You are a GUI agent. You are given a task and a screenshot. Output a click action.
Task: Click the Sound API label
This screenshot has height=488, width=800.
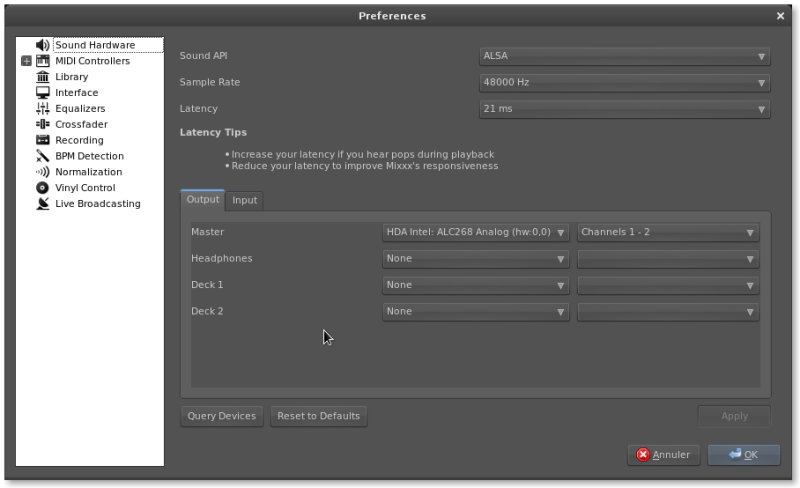(x=203, y=56)
